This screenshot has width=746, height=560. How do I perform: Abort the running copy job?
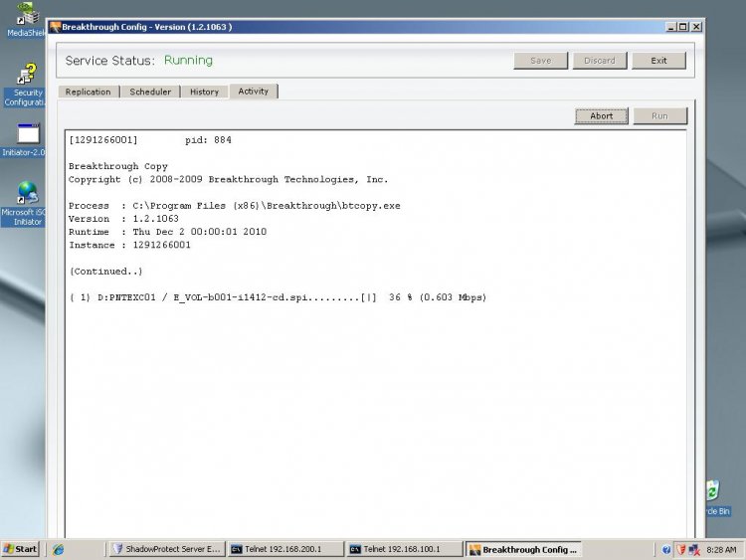602,116
